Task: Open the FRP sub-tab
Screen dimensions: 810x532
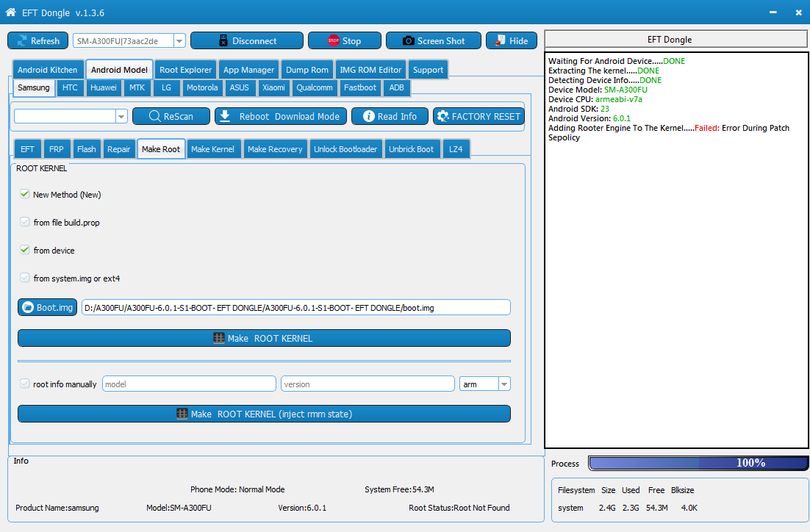Action: (57, 149)
